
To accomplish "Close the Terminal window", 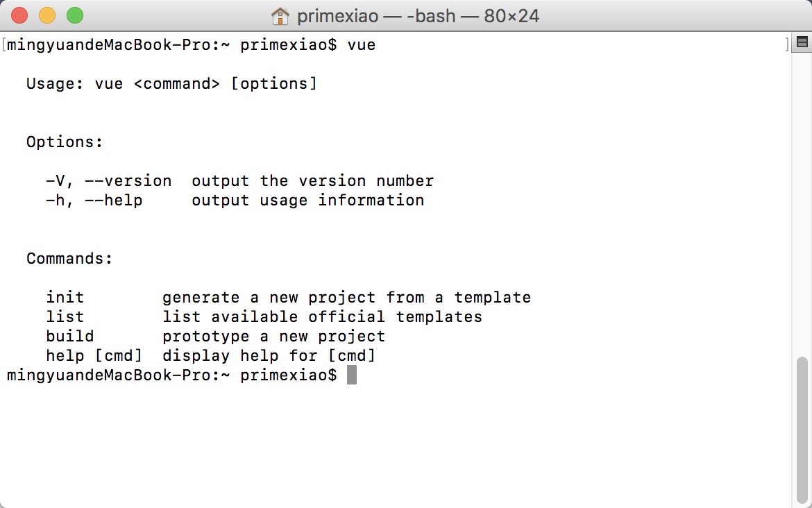I will pyautogui.click(x=19, y=15).
